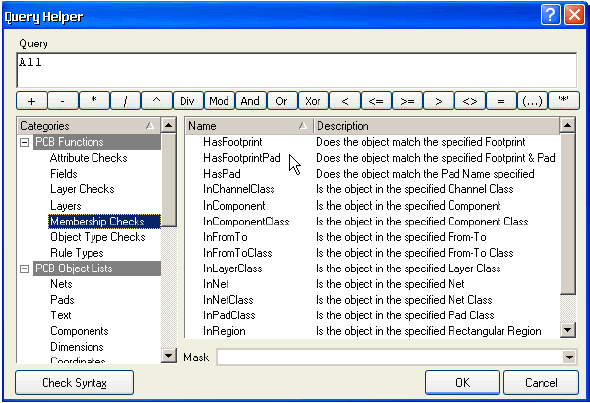Click the plus operator button
Image resolution: width=590 pixels, height=403 pixels.
pyautogui.click(x=32, y=101)
